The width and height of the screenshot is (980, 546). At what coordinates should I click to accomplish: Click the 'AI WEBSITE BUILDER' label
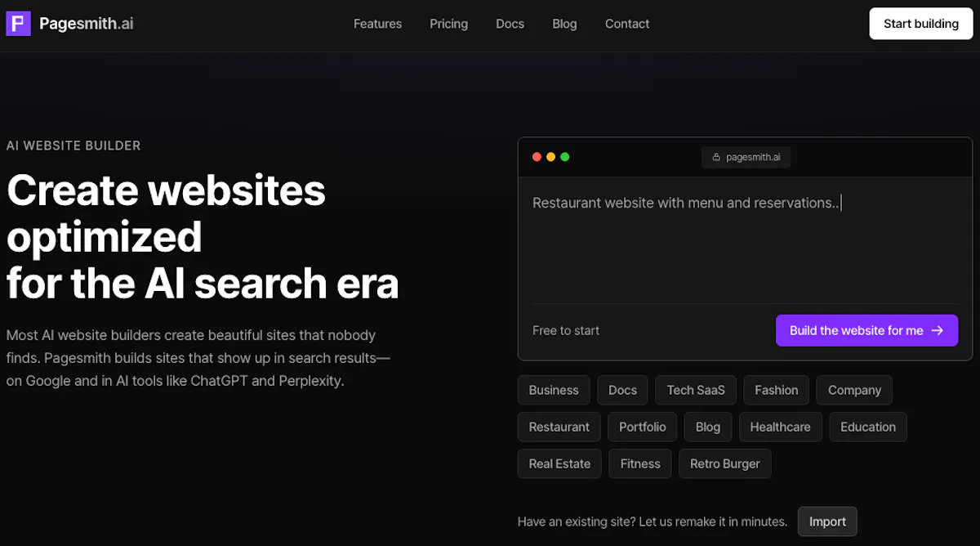coord(73,145)
